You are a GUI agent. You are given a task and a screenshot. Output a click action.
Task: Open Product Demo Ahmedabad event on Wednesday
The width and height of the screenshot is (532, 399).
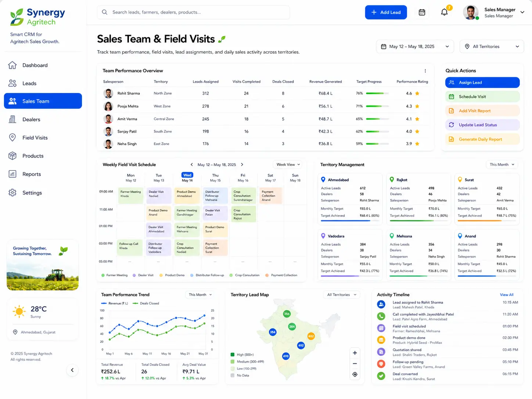pyautogui.click(x=187, y=196)
